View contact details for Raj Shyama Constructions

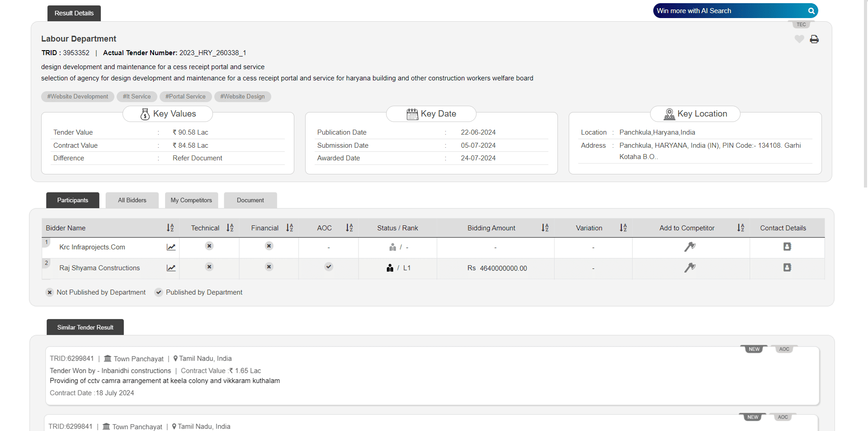click(787, 267)
